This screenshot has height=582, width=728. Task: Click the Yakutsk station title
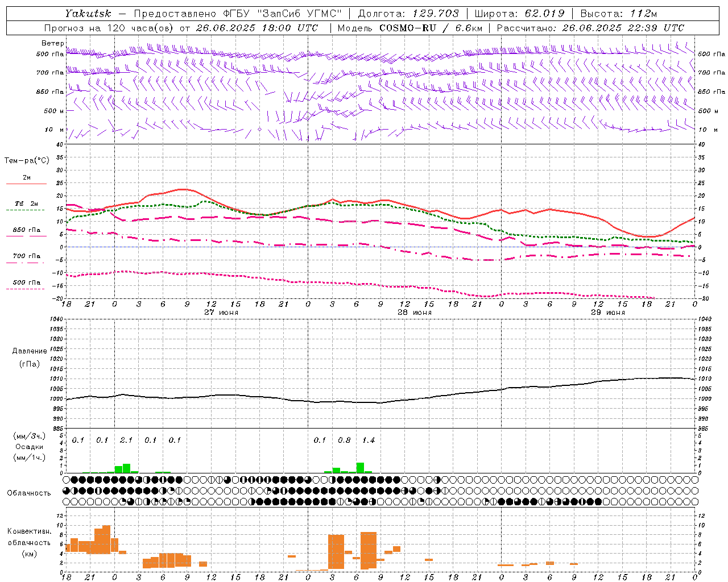(88, 14)
